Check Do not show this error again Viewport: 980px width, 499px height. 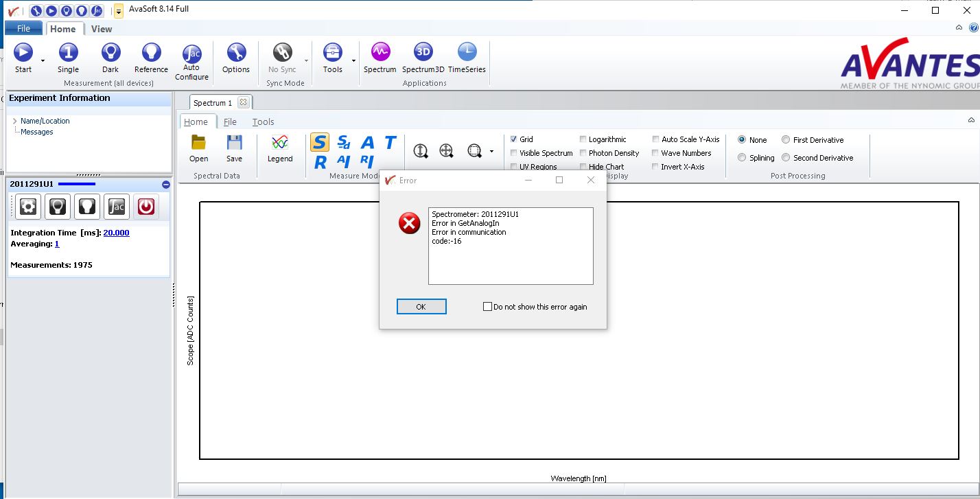click(488, 307)
